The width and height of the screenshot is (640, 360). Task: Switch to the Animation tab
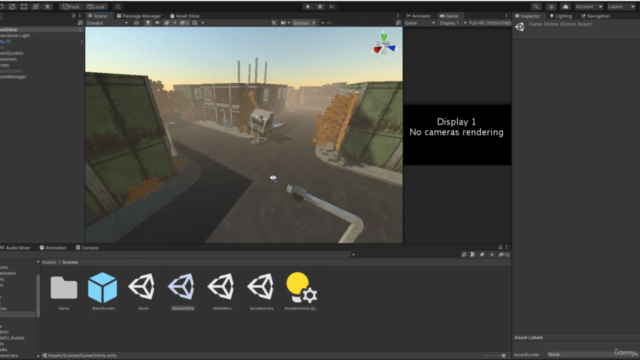tap(53, 248)
